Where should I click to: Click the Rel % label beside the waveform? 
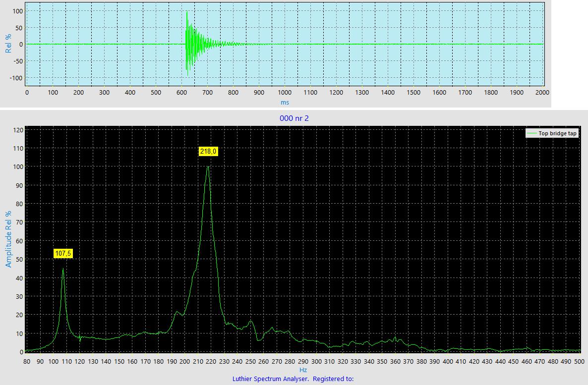[8, 44]
